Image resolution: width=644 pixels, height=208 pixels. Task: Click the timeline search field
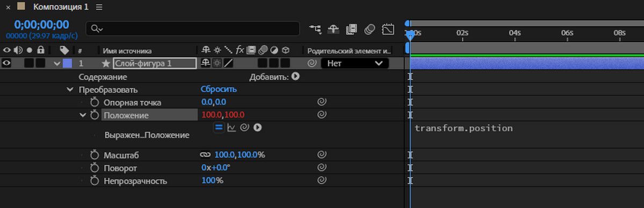click(193, 28)
